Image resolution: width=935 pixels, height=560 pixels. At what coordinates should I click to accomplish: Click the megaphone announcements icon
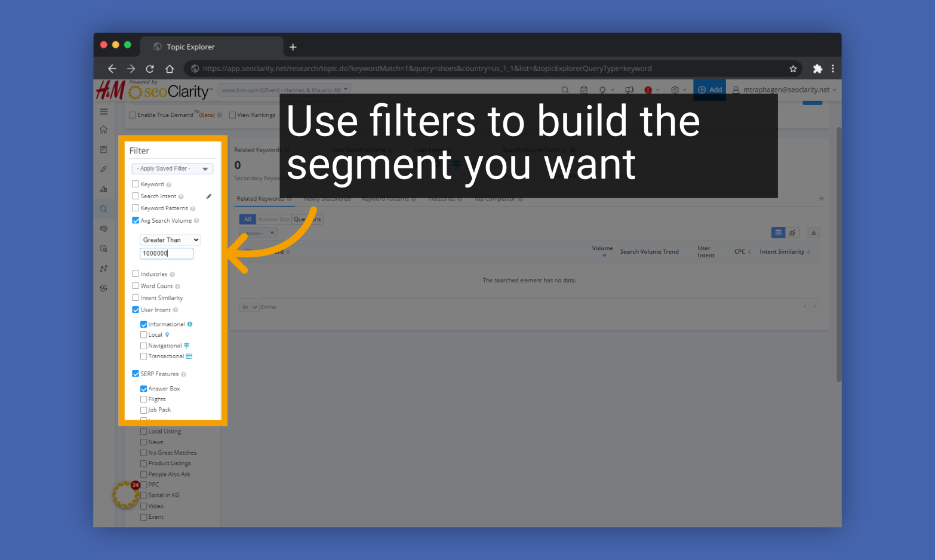[x=629, y=90]
